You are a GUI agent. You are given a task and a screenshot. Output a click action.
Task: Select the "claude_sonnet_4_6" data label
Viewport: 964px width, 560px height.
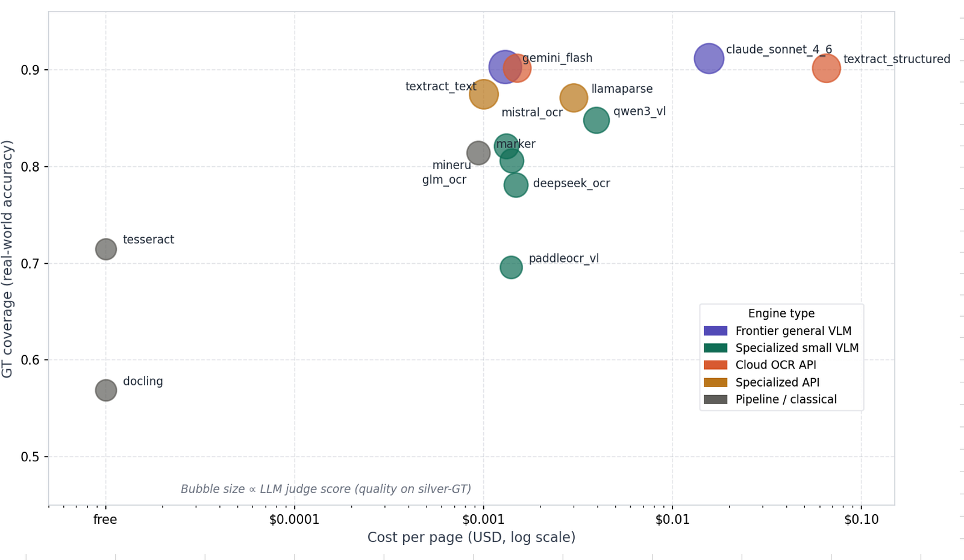click(x=779, y=49)
